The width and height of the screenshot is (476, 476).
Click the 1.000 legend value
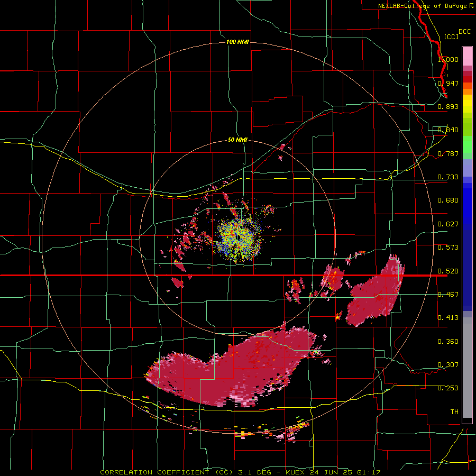[448, 59]
